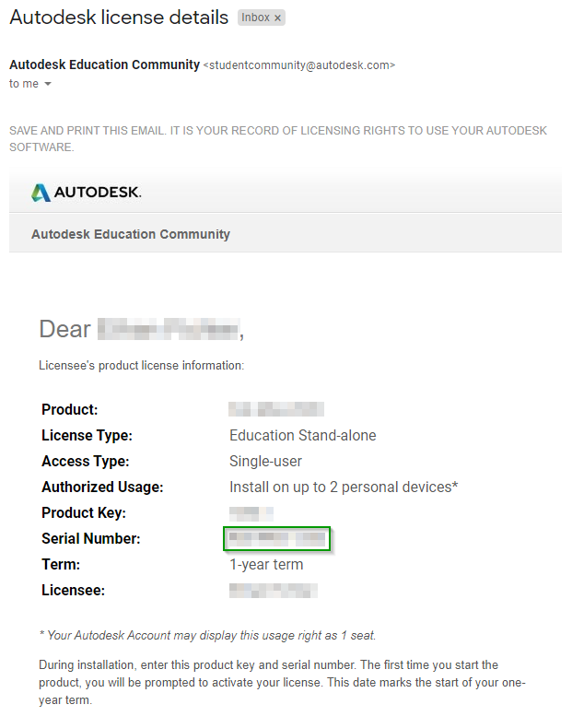Click 'Install on up to 2 personal devices'
Screen dimensions: 572x728
(343, 487)
